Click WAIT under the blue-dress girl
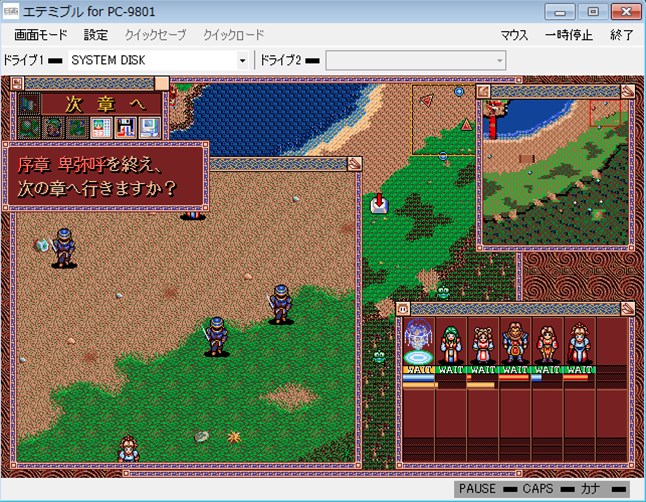646x502 pixels. click(x=579, y=370)
